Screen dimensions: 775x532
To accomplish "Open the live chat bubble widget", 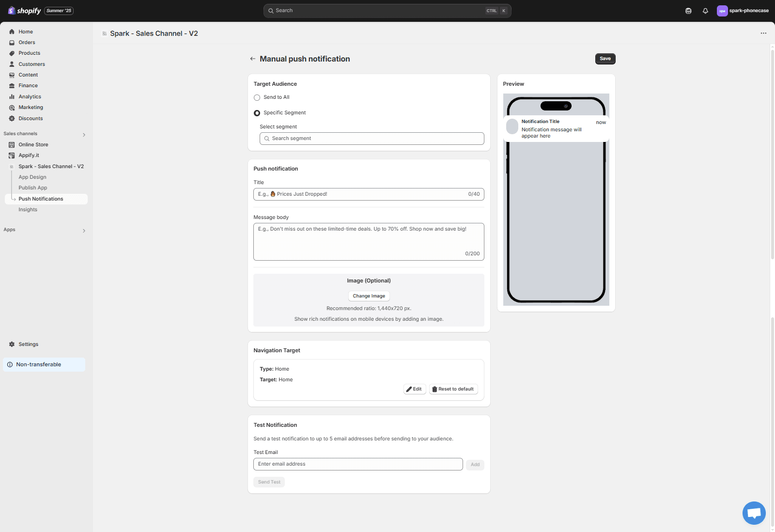I will coord(754,513).
